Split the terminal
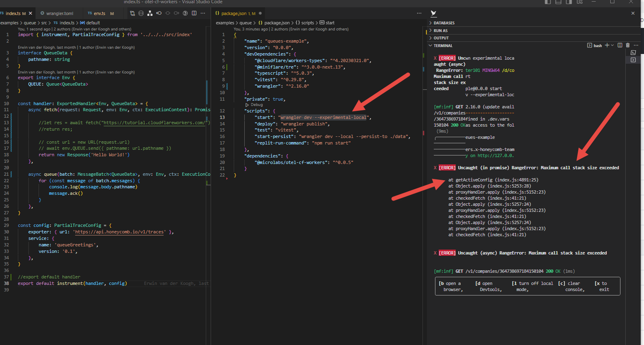Viewport: 644px width, 345px height. [620, 45]
